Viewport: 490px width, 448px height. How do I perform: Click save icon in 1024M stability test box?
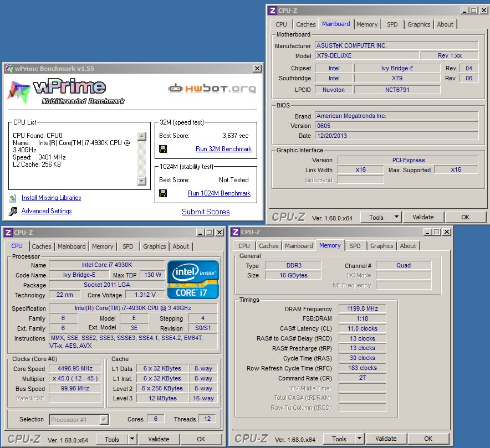pos(163,193)
